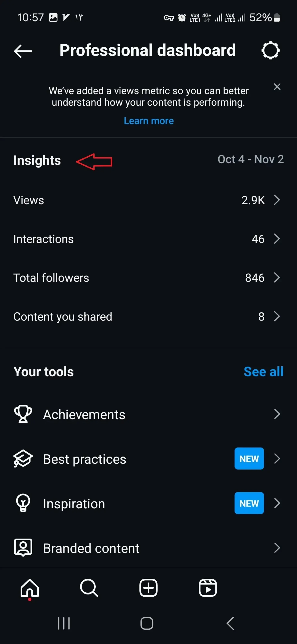Create a new post
Viewport: 297px width, 644px height.
point(148,588)
